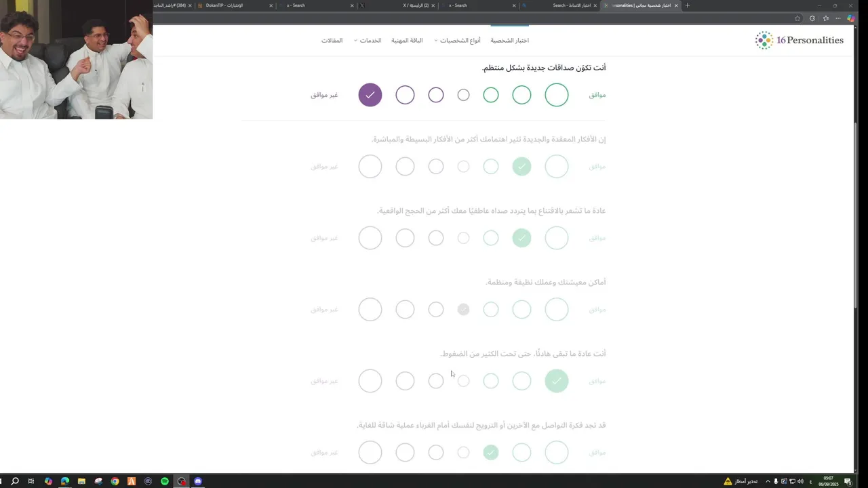Open the Edge favorites list icon

[x=825, y=18]
